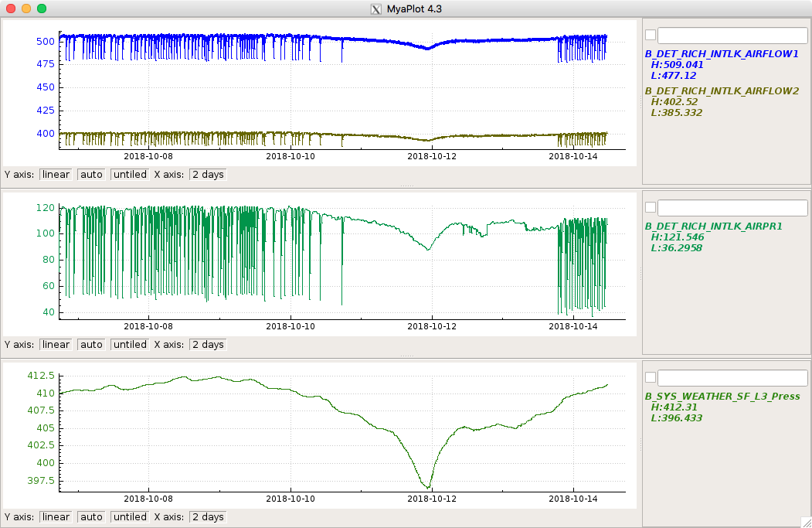Enable the checkbox above B_DET_RICH_INTLK_AIRPR1
Viewport: 812px width, 528px height.
click(x=651, y=207)
